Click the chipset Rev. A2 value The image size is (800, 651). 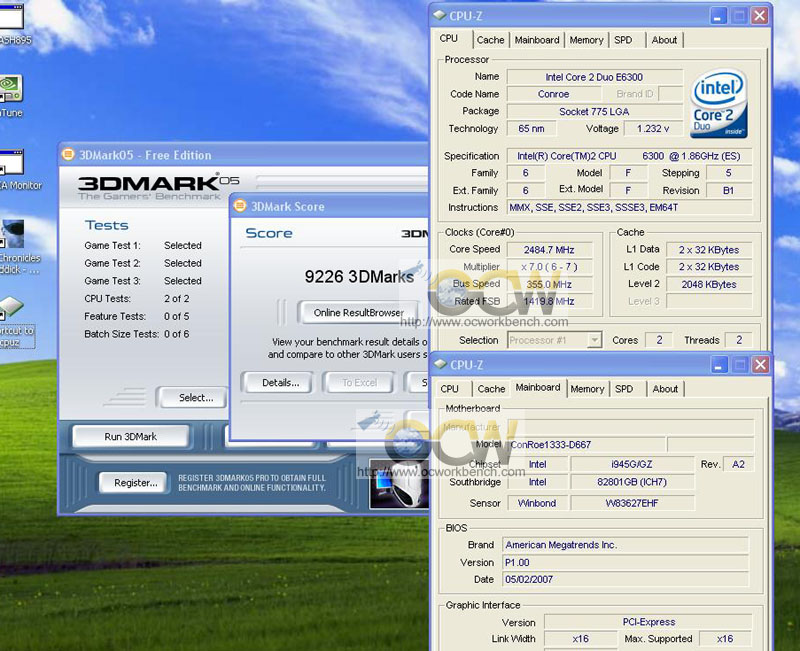click(738, 464)
